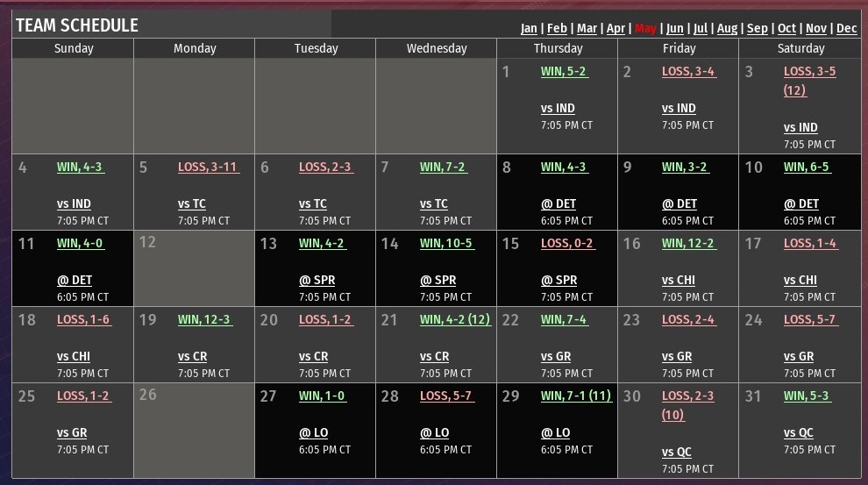
Task: View the LOSS, 3-11 game result
Action: 208,168
